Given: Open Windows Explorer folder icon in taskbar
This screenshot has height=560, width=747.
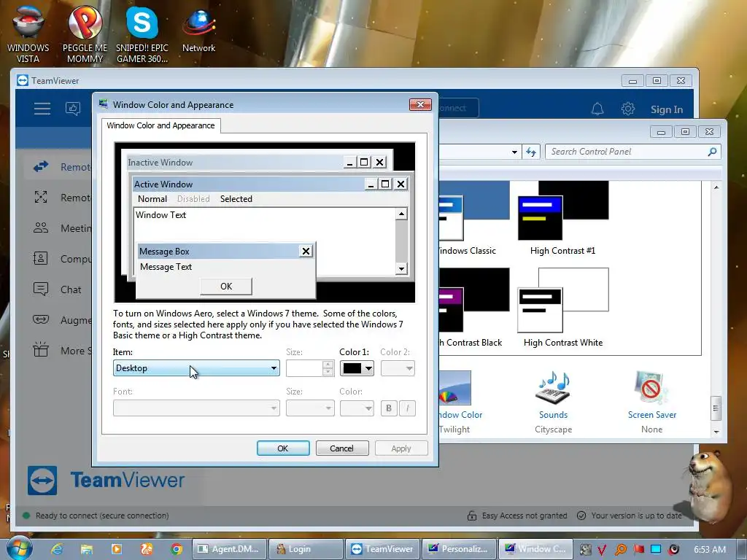Looking at the screenshot, I should (x=87, y=549).
